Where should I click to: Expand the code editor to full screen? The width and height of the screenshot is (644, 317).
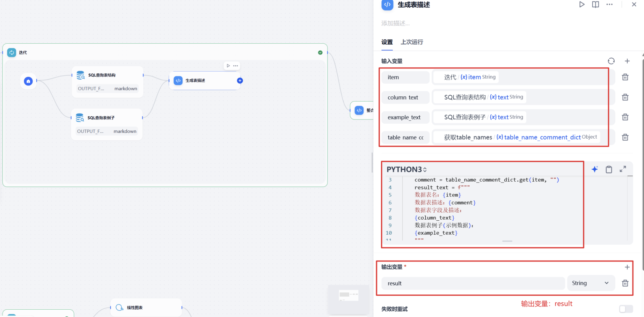tap(623, 169)
